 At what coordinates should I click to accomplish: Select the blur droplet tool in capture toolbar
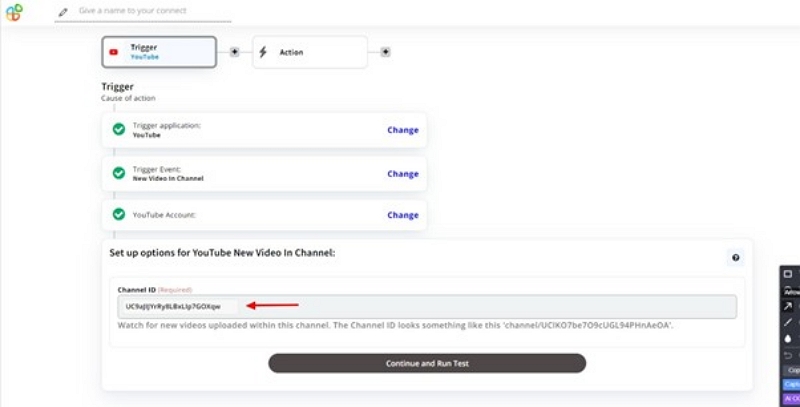pyautogui.click(x=788, y=339)
